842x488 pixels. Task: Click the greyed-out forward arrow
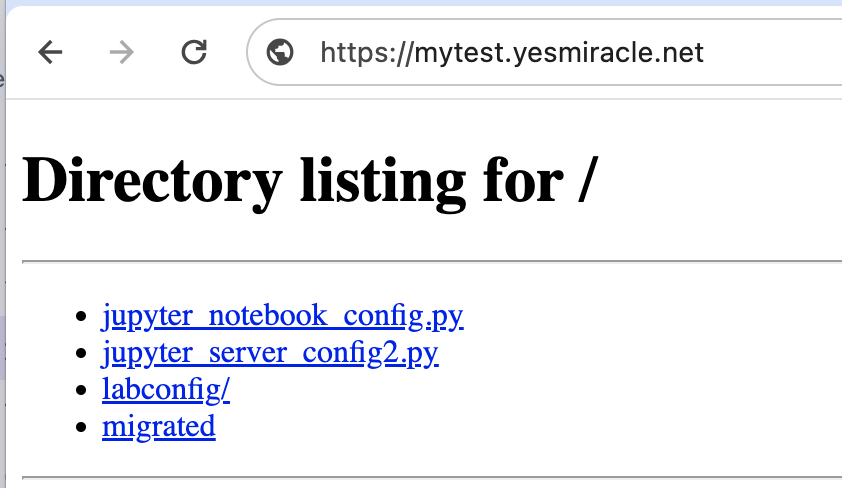pos(122,52)
